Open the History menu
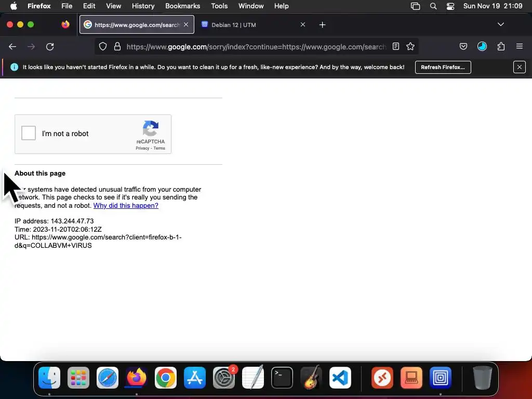The width and height of the screenshot is (532, 399). pyautogui.click(x=143, y=6)
